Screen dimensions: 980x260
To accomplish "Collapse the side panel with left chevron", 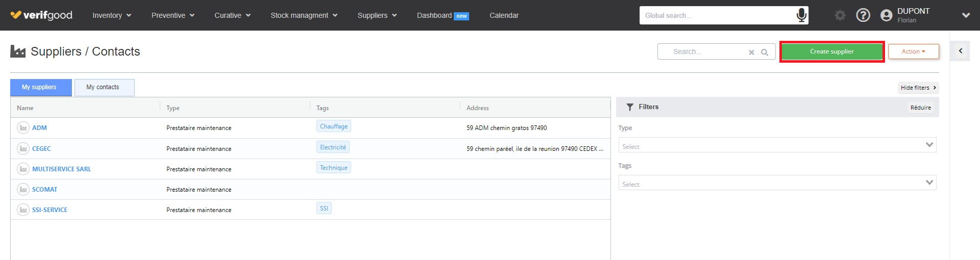I will click(x=961, y=50).
